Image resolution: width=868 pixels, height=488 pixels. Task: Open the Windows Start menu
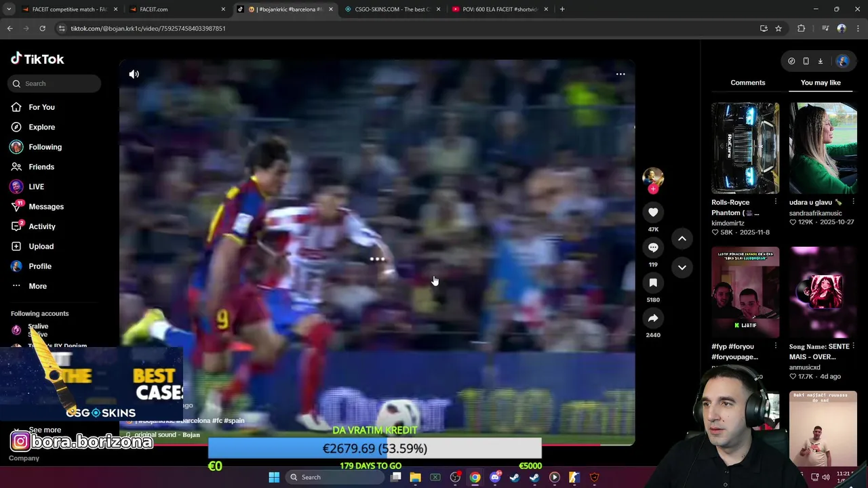274,477
